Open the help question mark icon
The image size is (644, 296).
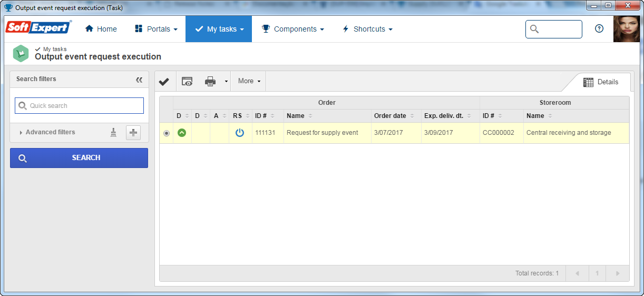599,29
